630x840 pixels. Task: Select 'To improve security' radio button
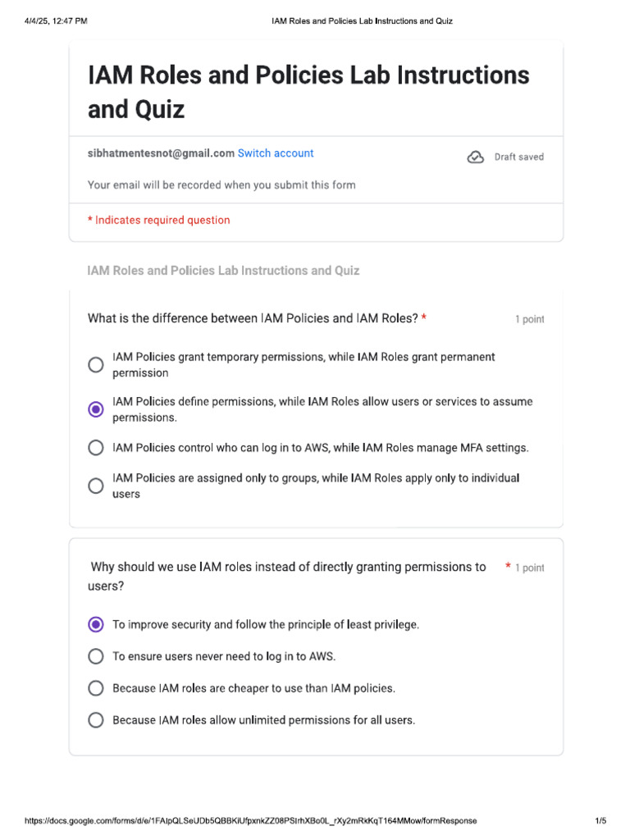click(x=96, y=624)
